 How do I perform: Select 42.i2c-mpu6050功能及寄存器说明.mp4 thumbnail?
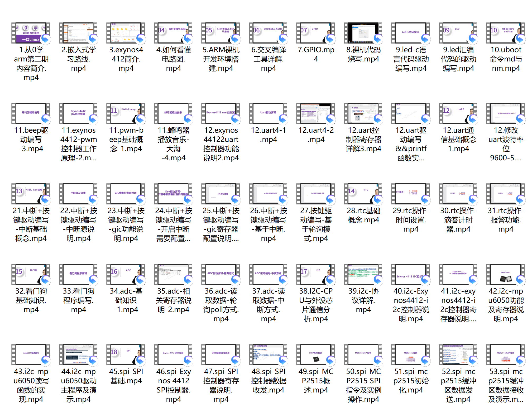(x=506, y=274)
